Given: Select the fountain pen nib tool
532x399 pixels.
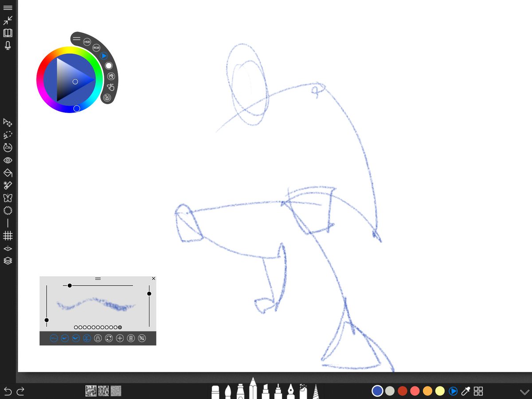Looking at the screenshot, I should (x=291, y=391).
